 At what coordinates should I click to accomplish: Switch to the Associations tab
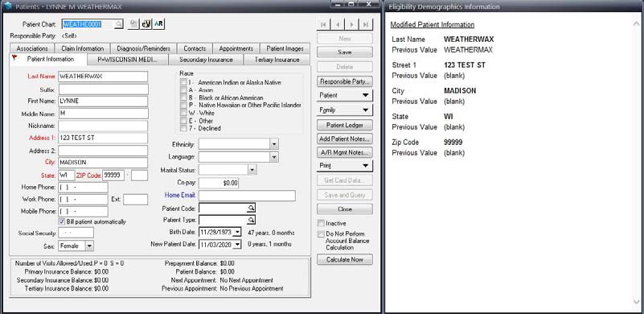coord(32,48)
